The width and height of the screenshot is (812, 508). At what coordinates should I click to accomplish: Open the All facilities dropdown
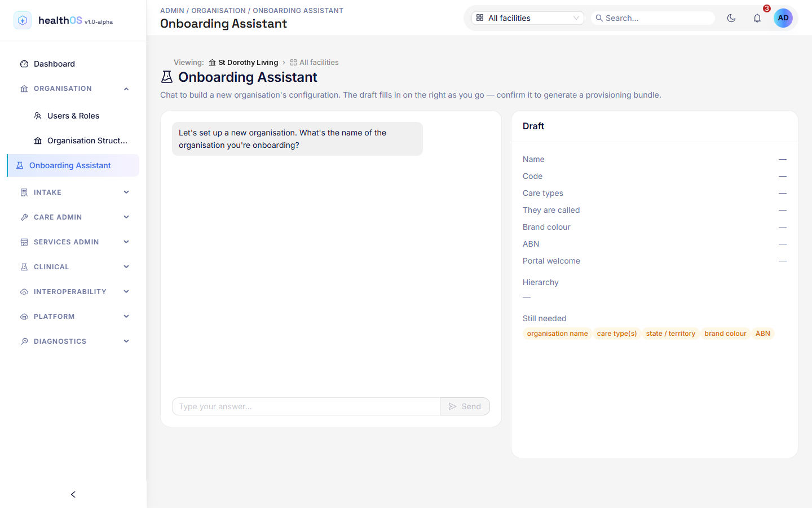[528, 18]
